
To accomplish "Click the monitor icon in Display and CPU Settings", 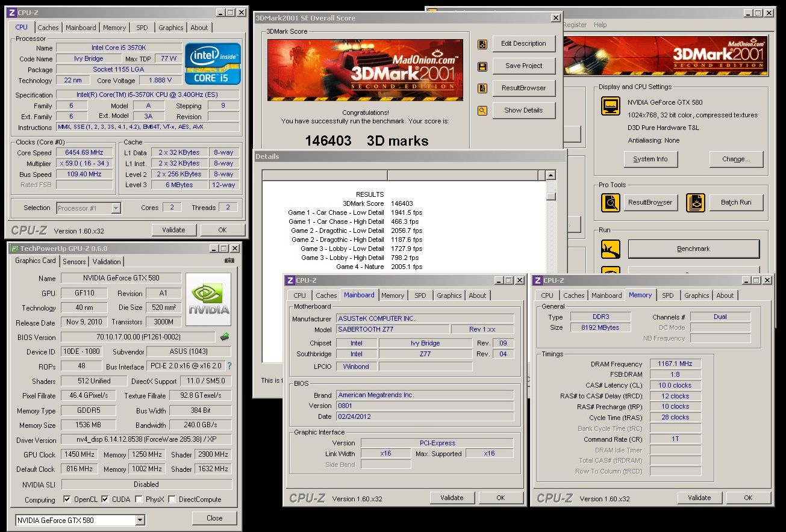I will click(x=610, y=107).
